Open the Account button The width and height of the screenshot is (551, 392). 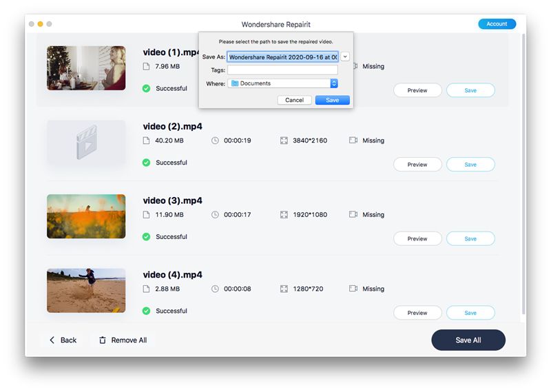[x=497, y=24]
